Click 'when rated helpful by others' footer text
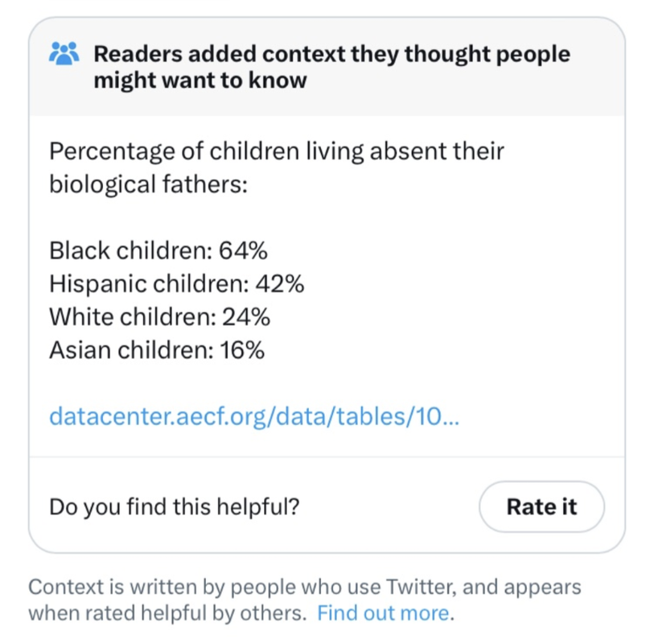654x644 pixels. pos(167,613)
